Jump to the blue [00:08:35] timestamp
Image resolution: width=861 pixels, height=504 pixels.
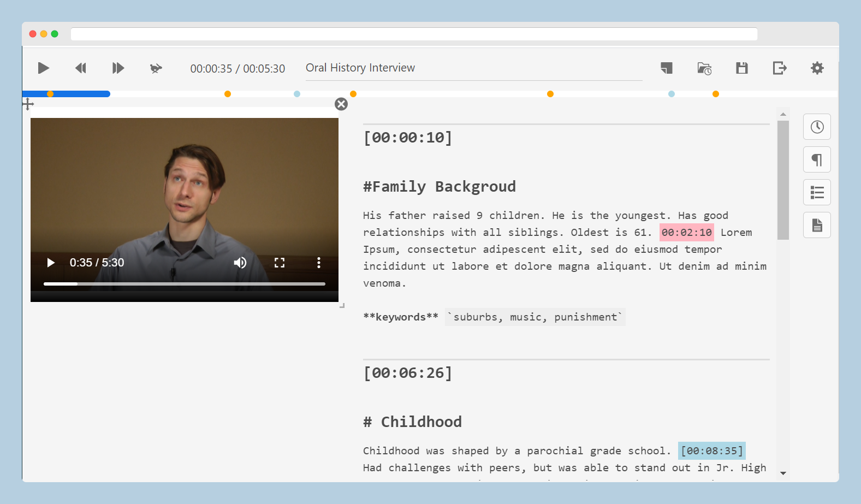(x=711, y=451)
